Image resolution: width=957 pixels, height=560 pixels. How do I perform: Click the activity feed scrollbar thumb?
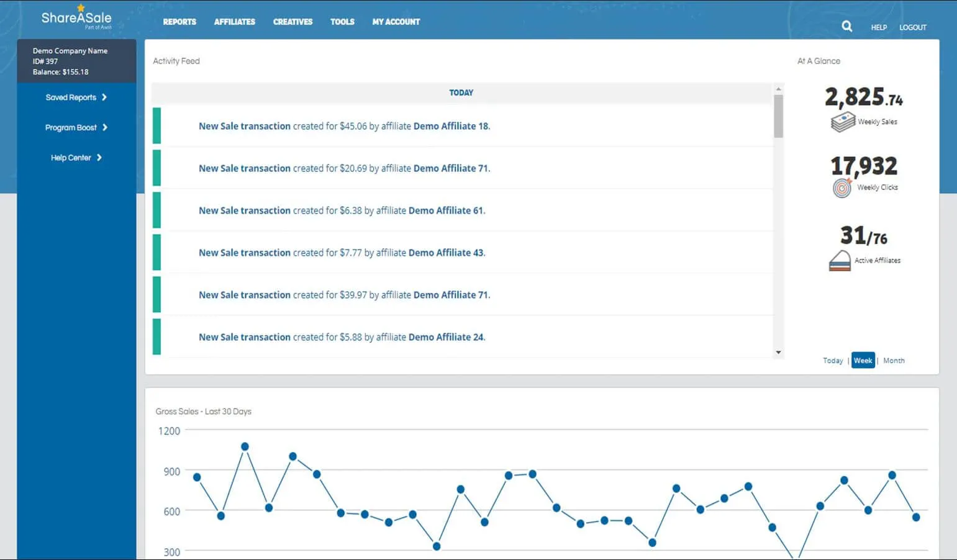click(778, 116)
